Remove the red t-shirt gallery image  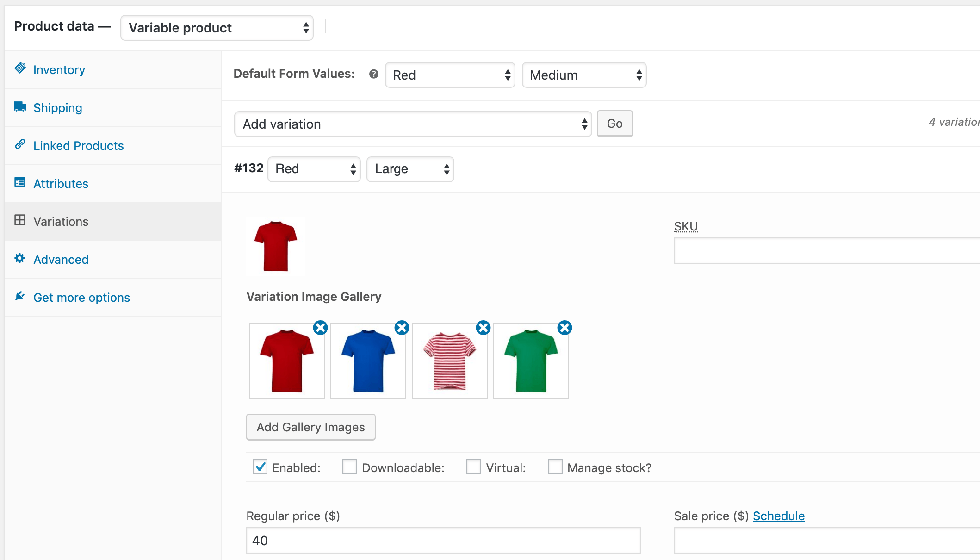click(320, 328)
